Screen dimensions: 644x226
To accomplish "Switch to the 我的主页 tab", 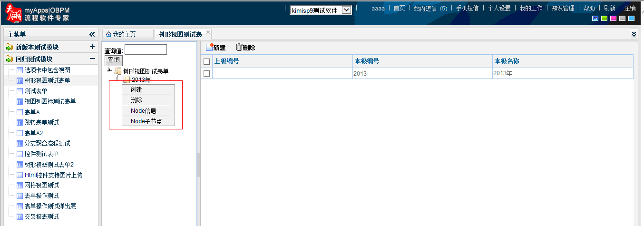I will tap(127, 34).
